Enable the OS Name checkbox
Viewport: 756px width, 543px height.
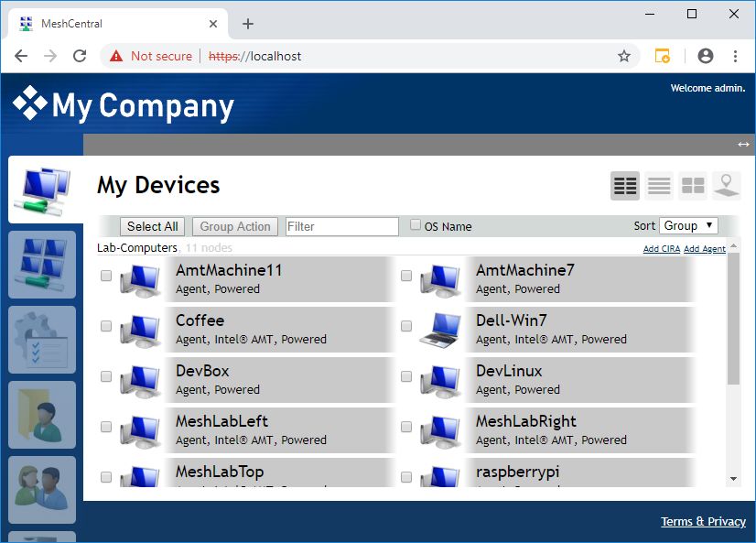(x=416, y=225)
